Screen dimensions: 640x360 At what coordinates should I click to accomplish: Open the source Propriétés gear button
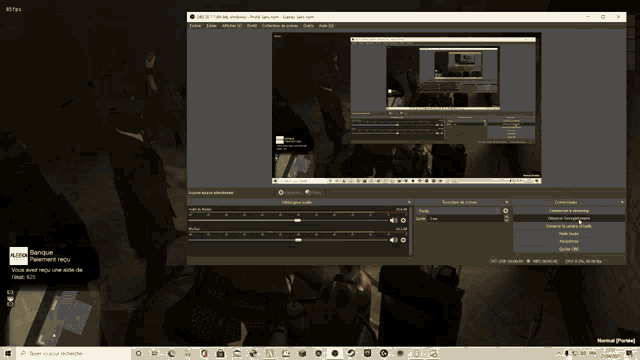click(289, 192)
